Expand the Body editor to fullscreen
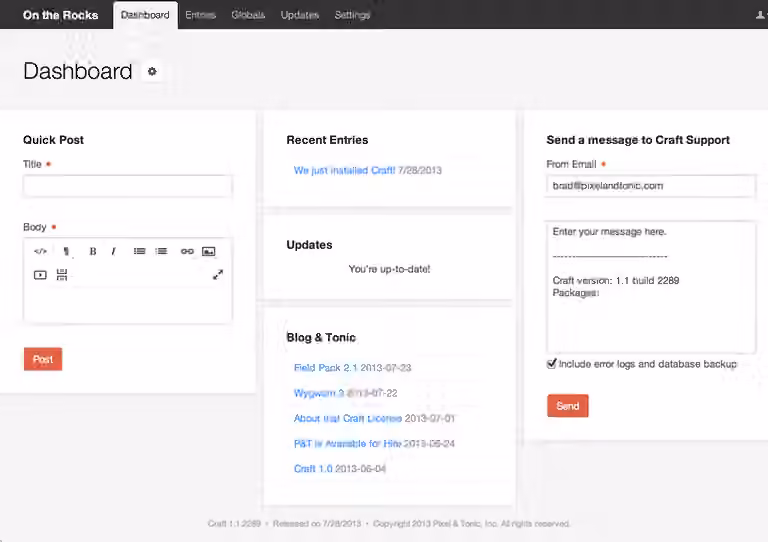Screen dimensions: 768x542 coord(218,275)
